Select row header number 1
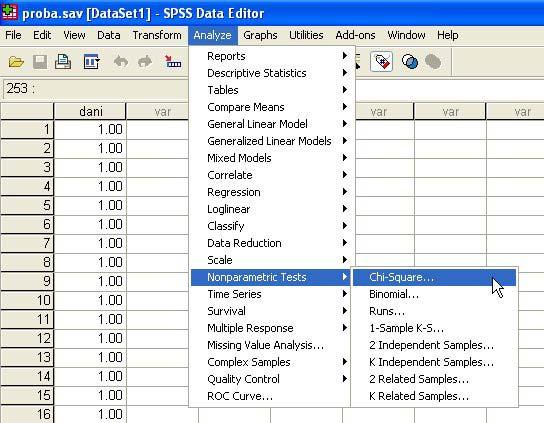The height and width of the screenshot is (423, 544). click(x=27, y=129)
